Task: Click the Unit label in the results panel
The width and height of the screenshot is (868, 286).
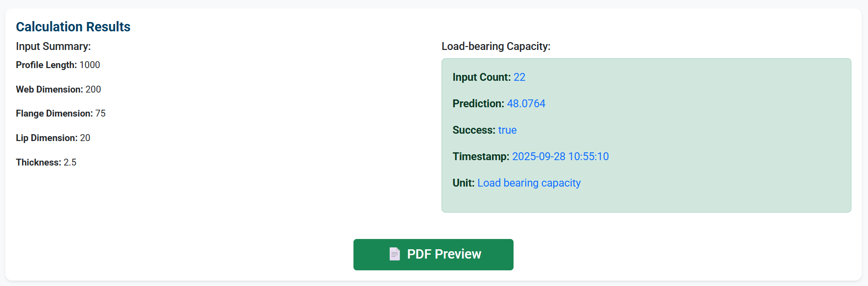Action: pyautogui.click(x=463, y=183)
